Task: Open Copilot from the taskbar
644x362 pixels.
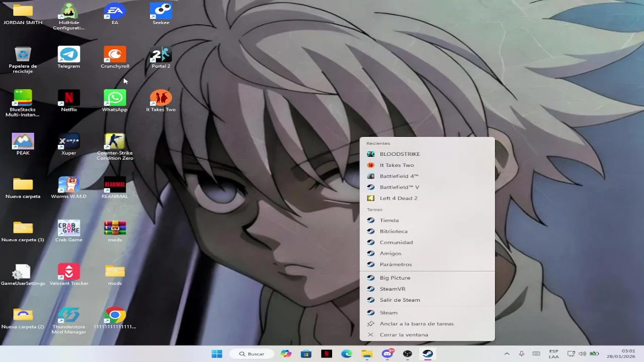Action: (286, 354)
